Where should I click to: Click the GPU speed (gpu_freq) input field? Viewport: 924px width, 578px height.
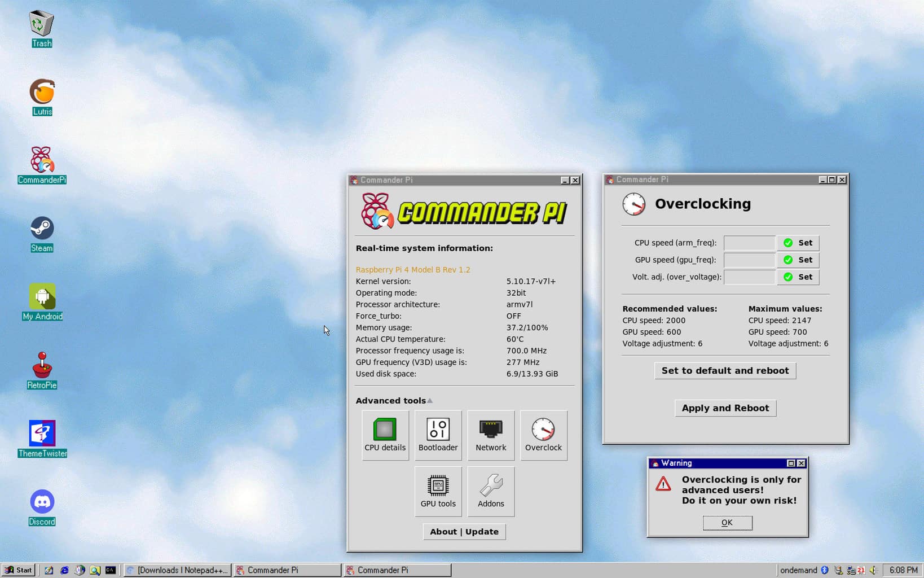point(749,260)
